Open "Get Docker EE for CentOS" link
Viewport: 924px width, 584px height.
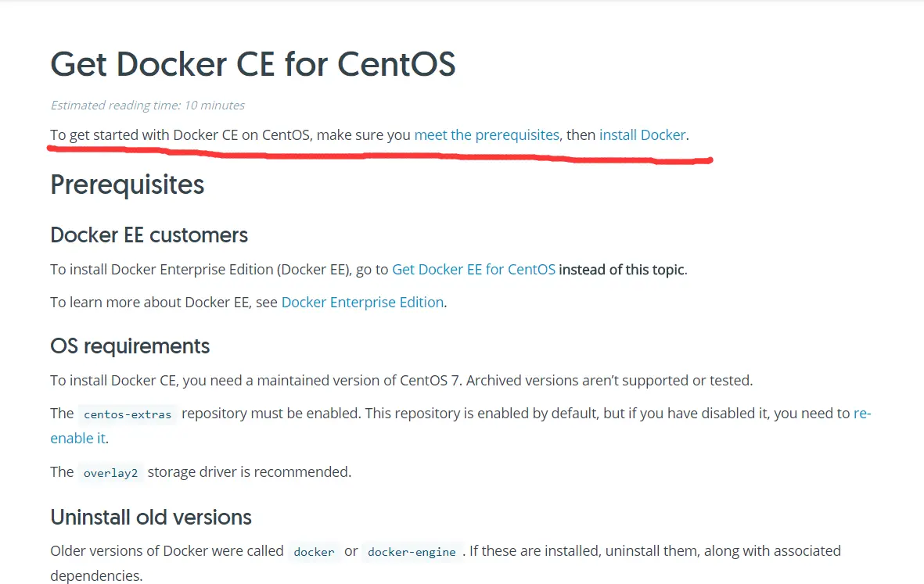pos(473,270)
